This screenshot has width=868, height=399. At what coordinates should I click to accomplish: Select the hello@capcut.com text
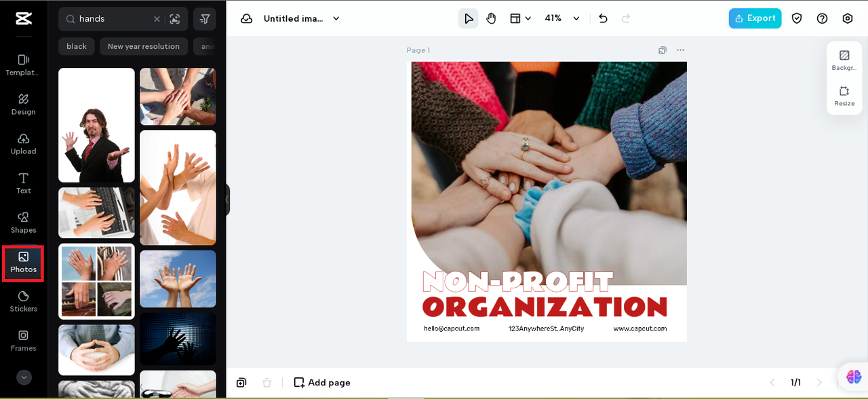pos(452,328)
